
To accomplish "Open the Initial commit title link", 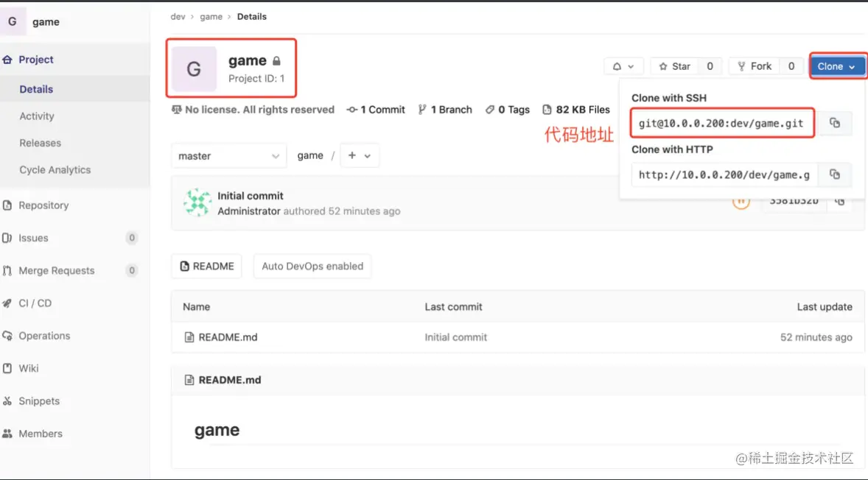I will click(251, 196).
